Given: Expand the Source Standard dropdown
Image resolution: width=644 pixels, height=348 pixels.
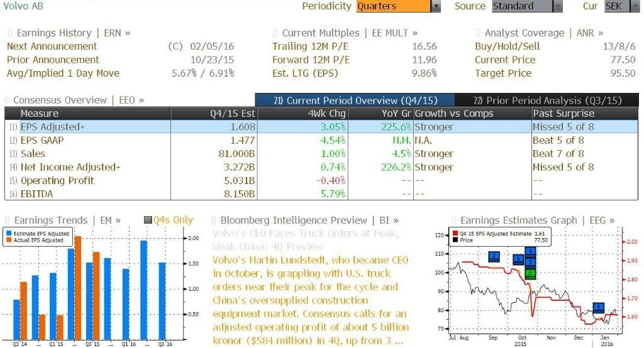Looking at the screenshot, I should [x=557, y=6].
